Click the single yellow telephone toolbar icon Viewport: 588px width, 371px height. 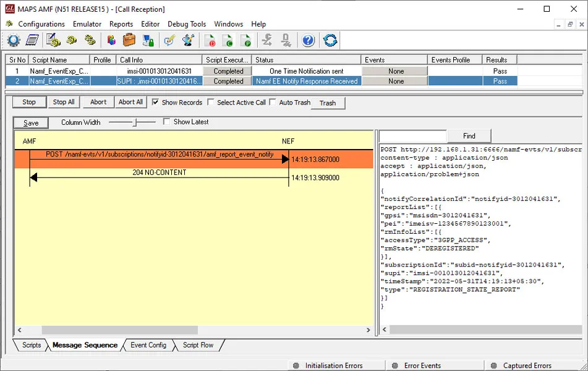[x=72, y=40]
